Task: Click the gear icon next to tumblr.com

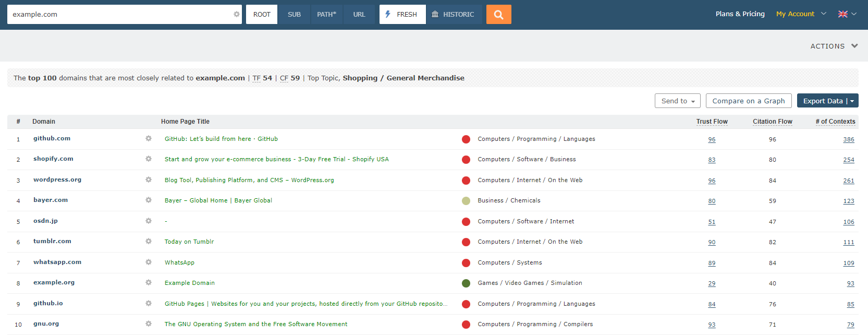Action: [149, 242]
